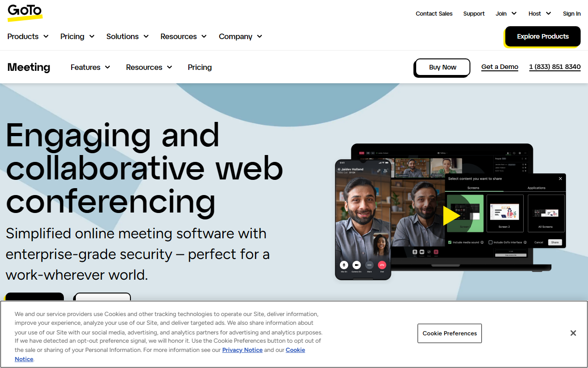Viewport: 588px width, 368px height.
Task: Expand the Products menu
Action: tap(28, 36)
